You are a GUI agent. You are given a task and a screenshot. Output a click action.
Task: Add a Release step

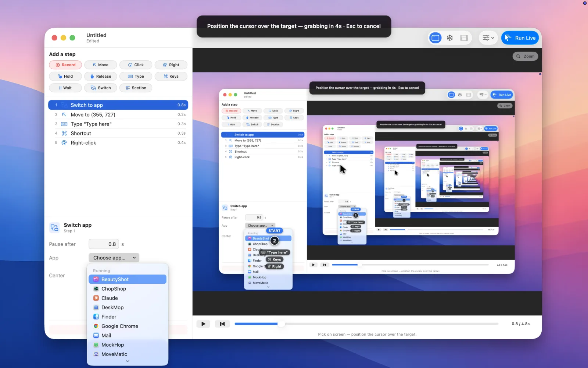point(101,76)
